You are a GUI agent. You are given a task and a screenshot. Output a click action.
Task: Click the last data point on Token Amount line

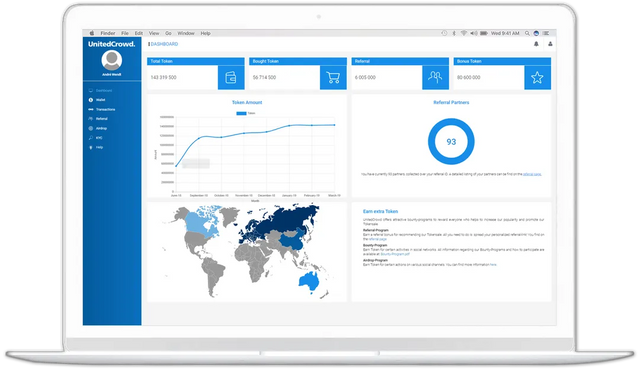335,125
